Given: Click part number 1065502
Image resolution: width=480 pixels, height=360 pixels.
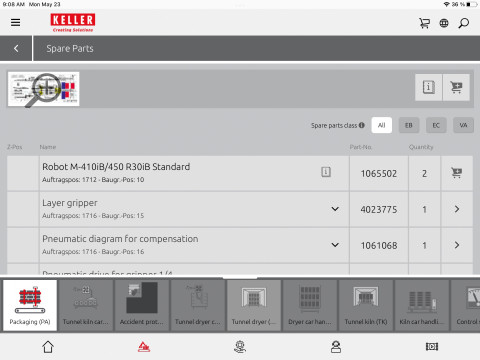Looking at the screenshot, I should pyautogui.click(x=379, y=174).
